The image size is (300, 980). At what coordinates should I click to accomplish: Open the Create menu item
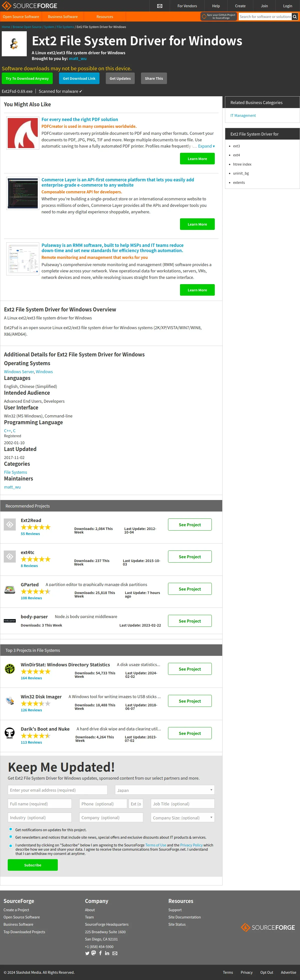240,6
